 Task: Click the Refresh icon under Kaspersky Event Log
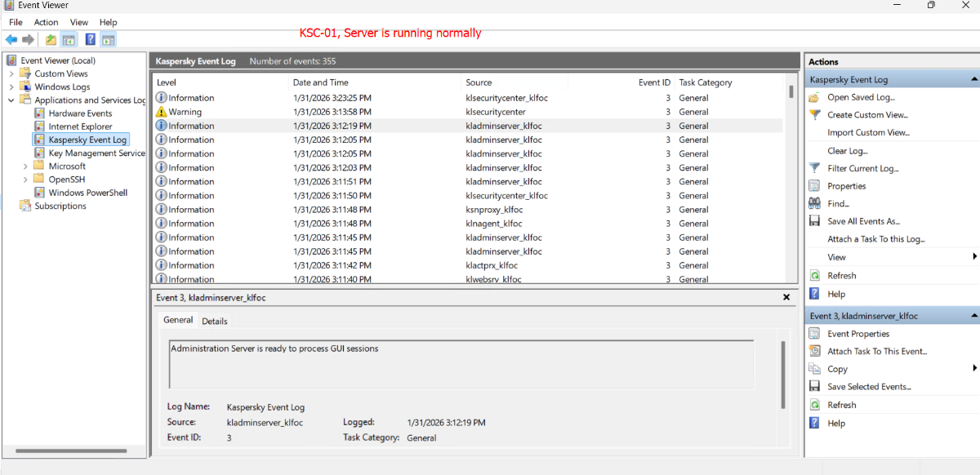(x=814, y=276)
